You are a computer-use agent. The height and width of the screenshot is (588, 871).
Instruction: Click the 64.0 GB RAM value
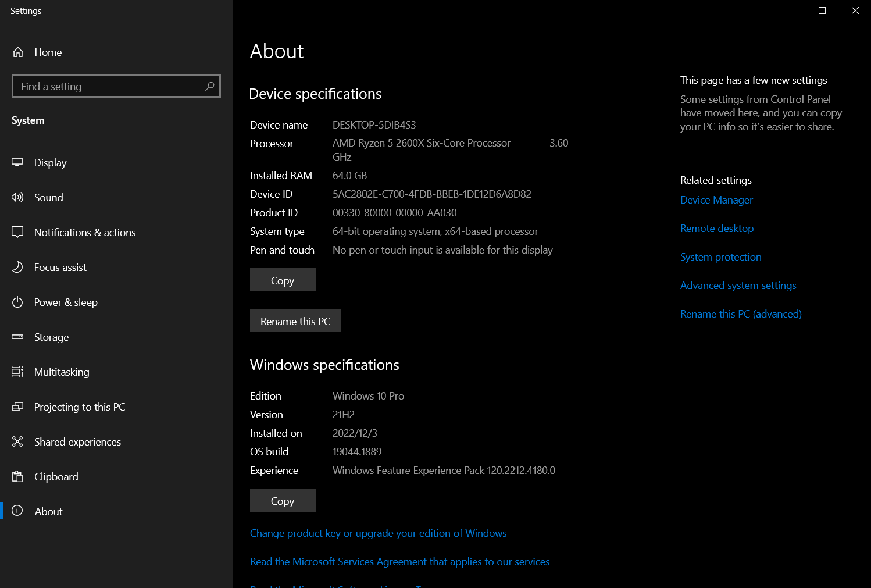coord(349,176)
